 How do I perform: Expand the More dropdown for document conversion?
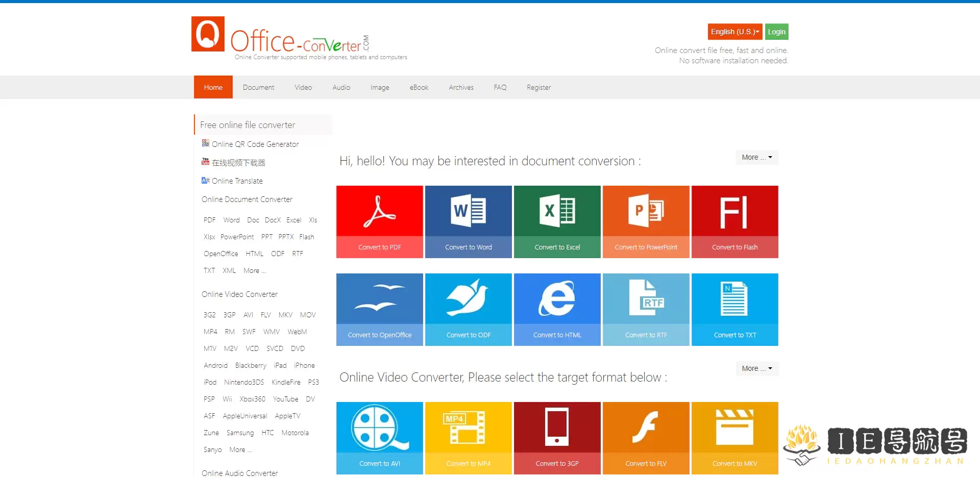(x=756, y=157)
